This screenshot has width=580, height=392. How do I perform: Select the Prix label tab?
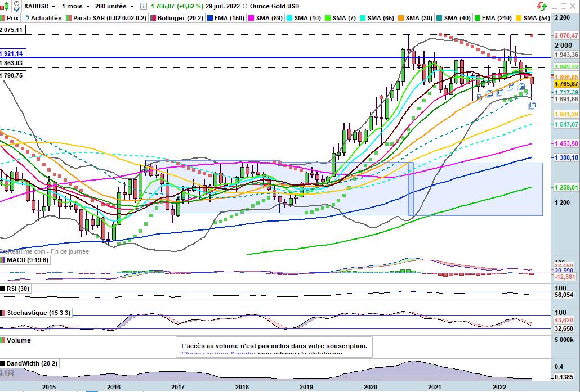coord(12,18)
